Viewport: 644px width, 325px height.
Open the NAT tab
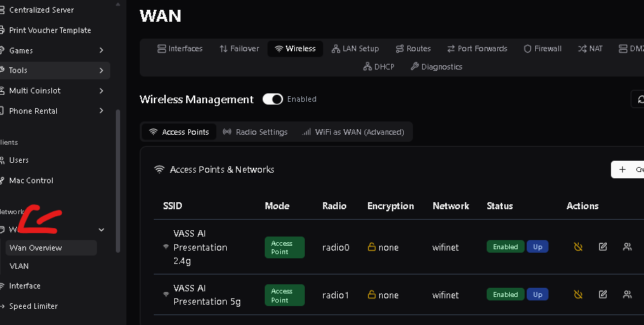pos(590,48)
